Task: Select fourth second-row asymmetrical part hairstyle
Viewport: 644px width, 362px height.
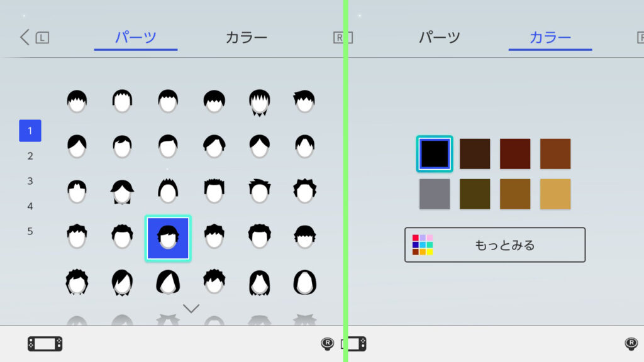Action: [x=214, y=146]
